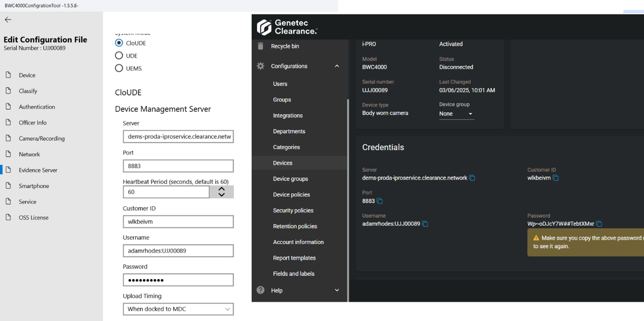This screenshot has height=321, width=644.
Task: Click the warning icon in password notice
Action: pyautogui.click(x=536, y=238)
